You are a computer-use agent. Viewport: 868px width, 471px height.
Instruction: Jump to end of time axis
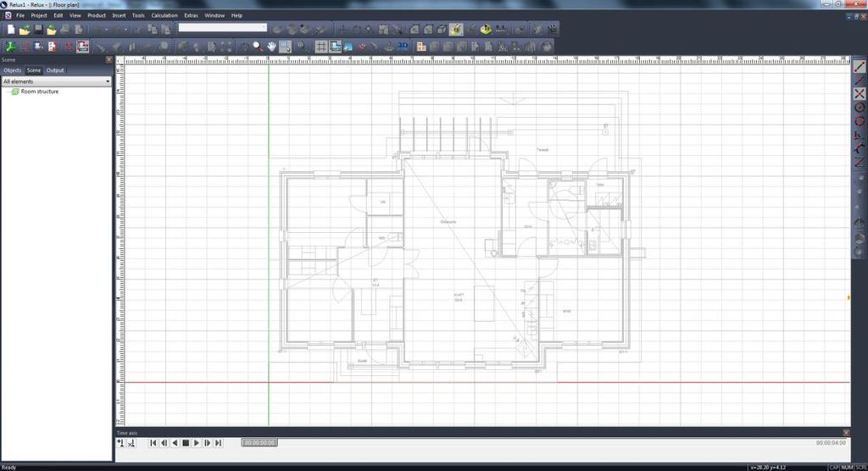218,443
